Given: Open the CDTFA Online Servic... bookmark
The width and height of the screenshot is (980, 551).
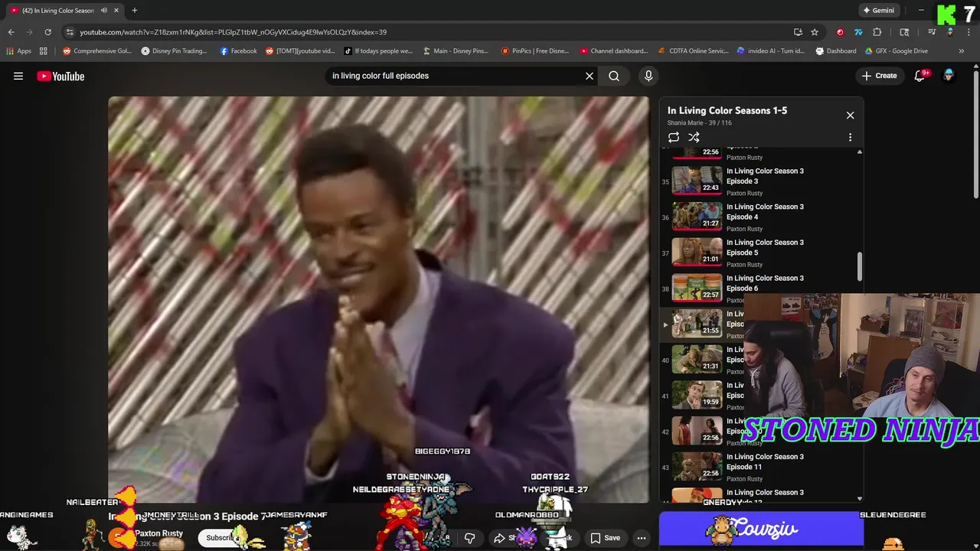Looking at the screenshot, I should (694, 51).
